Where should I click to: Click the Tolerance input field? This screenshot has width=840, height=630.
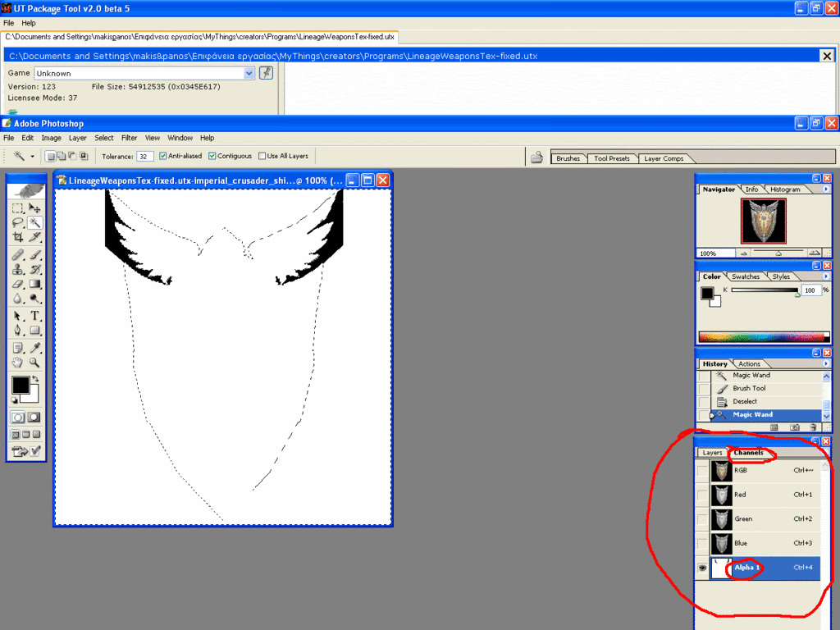(145, 156)
